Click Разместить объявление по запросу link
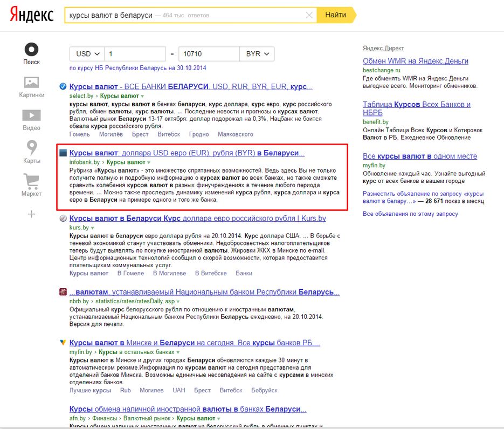 tap(423, 198)
